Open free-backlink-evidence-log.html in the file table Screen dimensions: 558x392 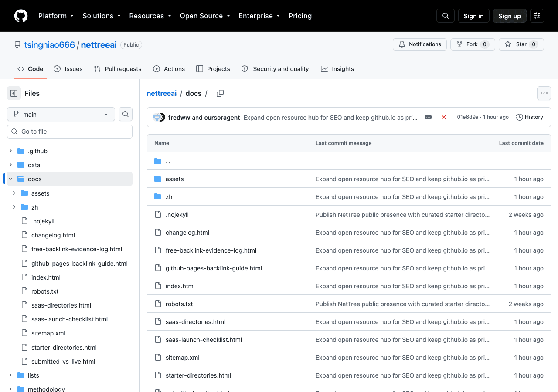tap(211, 250)
